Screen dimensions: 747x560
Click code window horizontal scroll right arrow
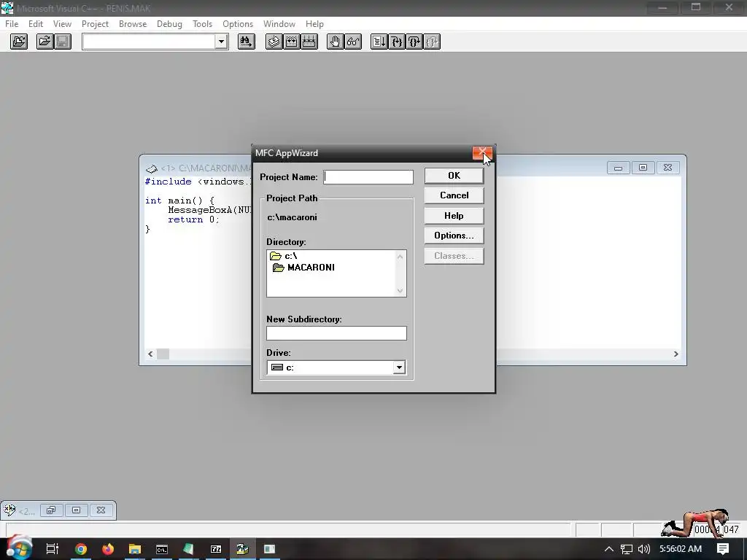coord(676,354)
